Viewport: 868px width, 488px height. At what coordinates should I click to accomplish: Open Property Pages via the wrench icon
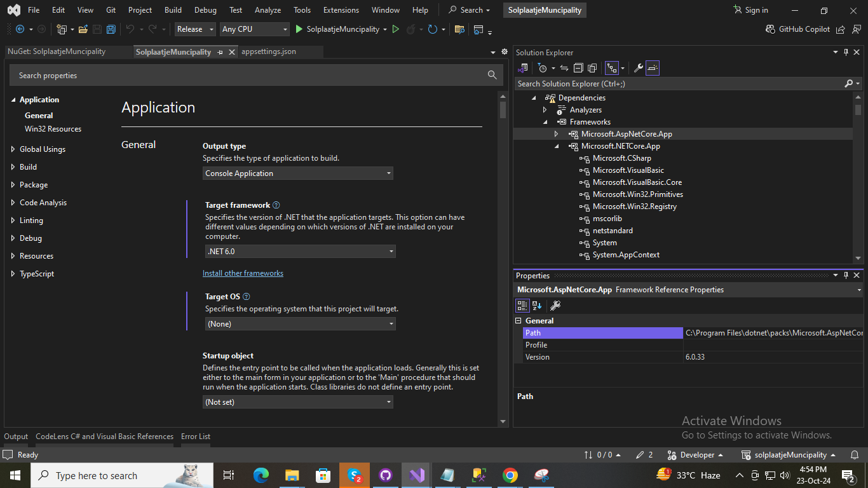tap(554, 306)
